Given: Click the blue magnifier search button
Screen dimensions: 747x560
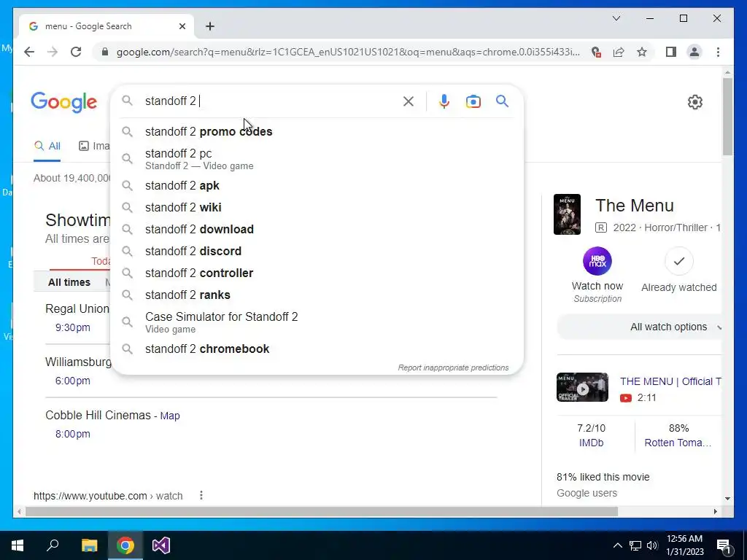Looking at the screenshot, I should tap(502, 101).
